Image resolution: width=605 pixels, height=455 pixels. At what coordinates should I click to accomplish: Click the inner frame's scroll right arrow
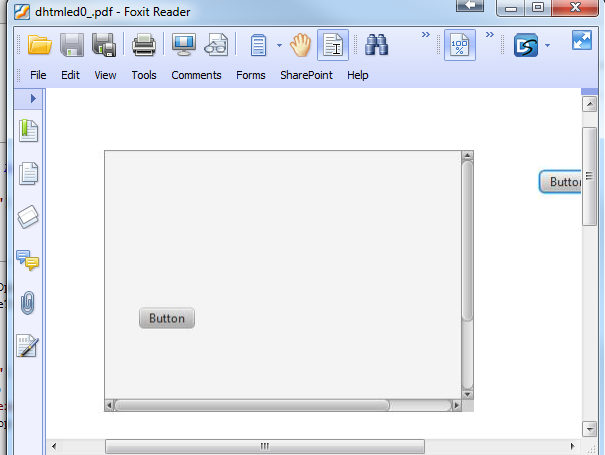pos(457,406)
